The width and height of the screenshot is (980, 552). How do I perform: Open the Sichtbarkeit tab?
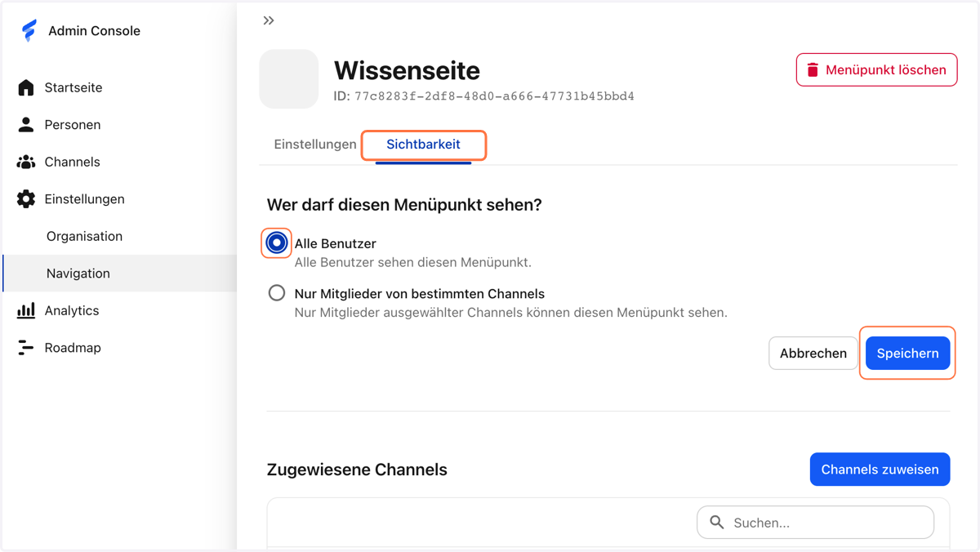coord(423,145)
